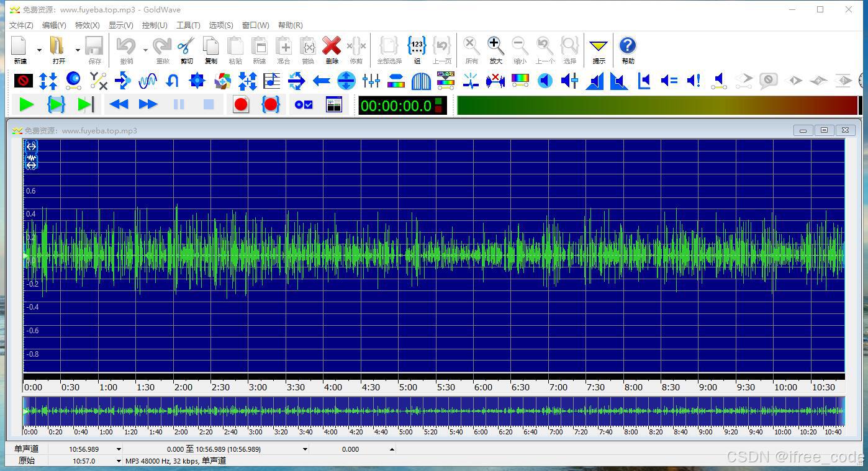Open the 窗口(W) menu
The height and width of the screenshot is (471, 868).
pos(255,25)
